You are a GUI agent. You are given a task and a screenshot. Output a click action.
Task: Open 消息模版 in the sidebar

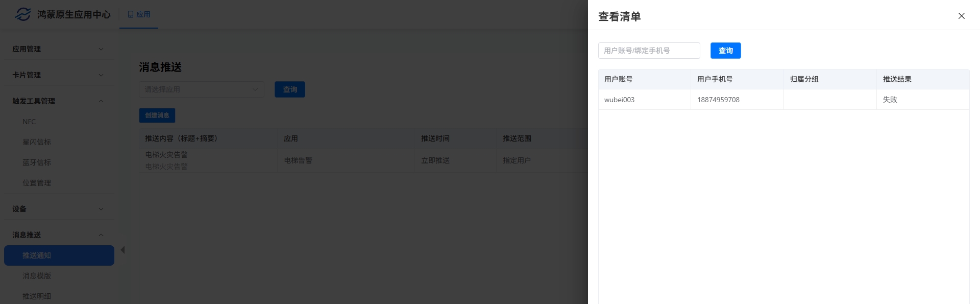tap(59, 276)
